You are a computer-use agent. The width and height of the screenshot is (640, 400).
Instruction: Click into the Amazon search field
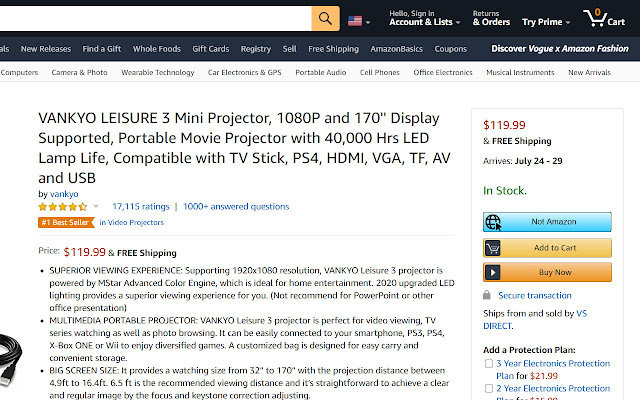(x=150, y=19)
